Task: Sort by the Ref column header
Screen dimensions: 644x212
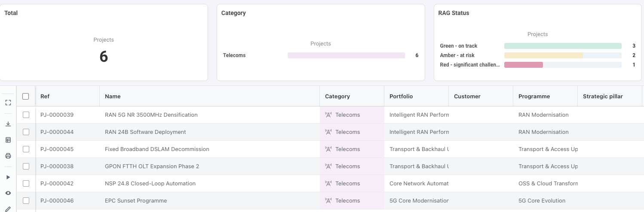Action: (67, 97)
